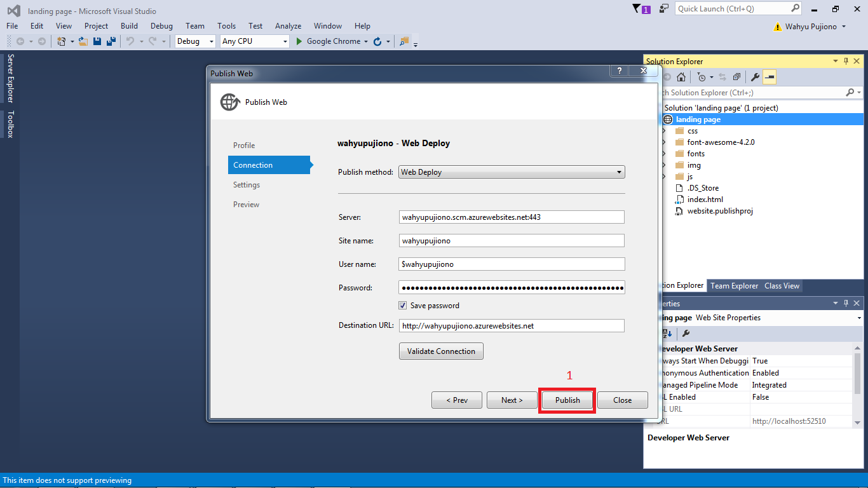Click the Next button in Publish Web
This screenshot has width=868, height=488.
pos(512,400)
